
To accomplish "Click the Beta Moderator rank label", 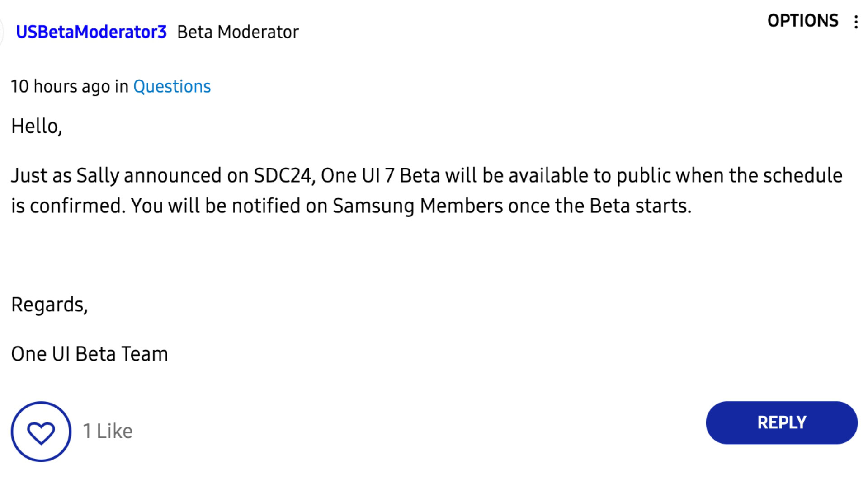I will click(238, 32).
